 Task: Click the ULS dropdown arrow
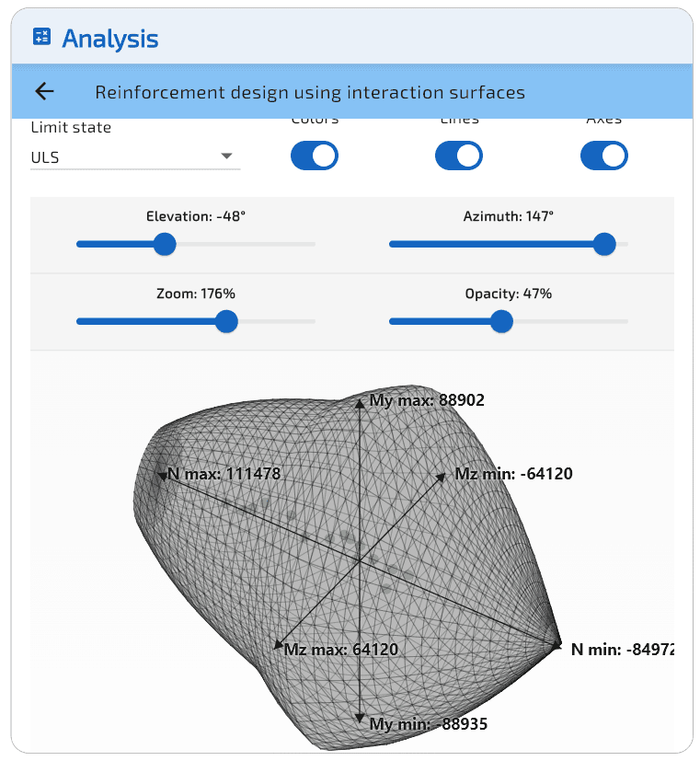tap(226, 156)
